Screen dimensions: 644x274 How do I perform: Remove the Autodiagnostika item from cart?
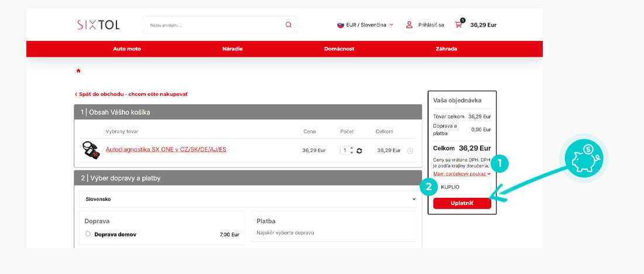pyautogui.click(x=410, y=151)
